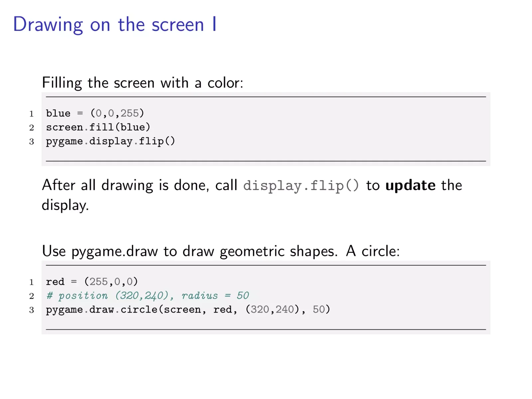Viewport: 532px width, 399px height.
Task: Click line number 3 in the second code block
Action: pyautogui.click(x=32, y=310)
